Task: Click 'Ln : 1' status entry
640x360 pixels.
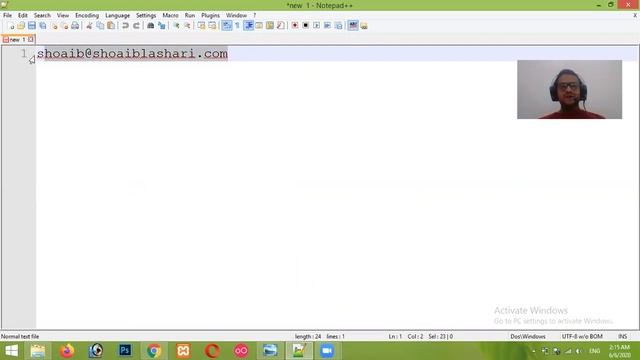Action: coord(395,336)
